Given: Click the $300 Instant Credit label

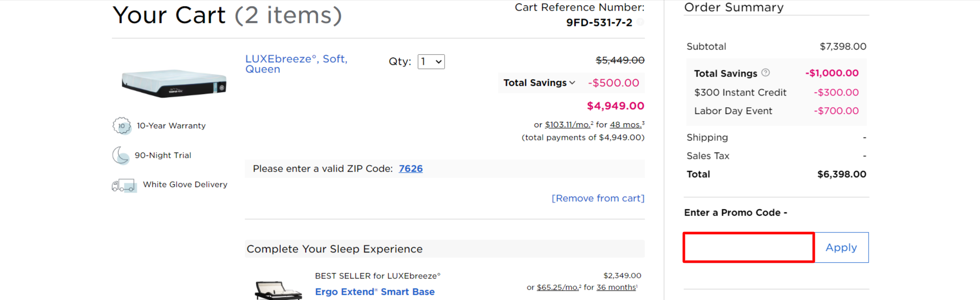Looking at the screenshot, I should click(x=740, y=93).
